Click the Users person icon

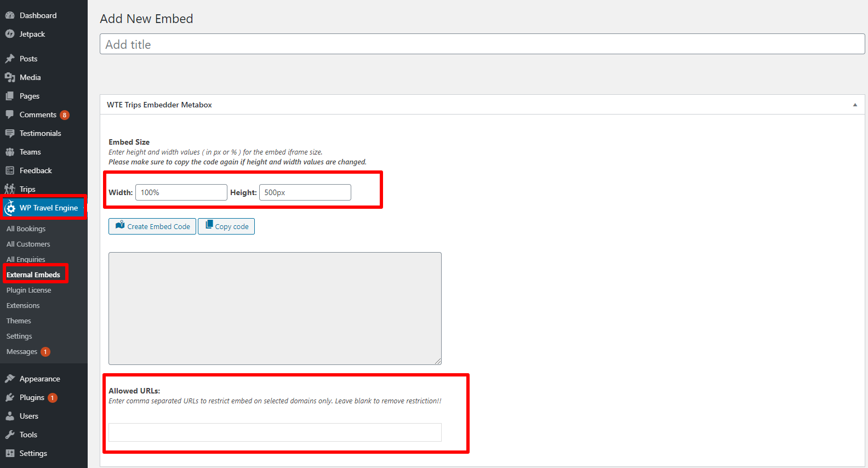click(10, 416)
